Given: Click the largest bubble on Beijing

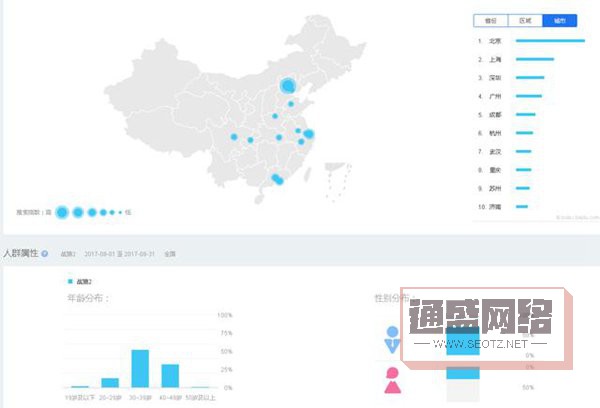Looking at the screenshot, I should pos(288,85).
